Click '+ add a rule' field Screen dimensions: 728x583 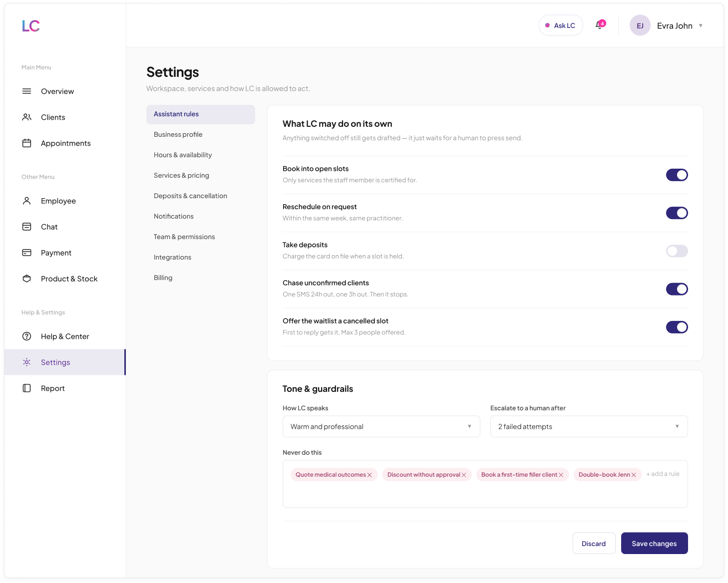[x=663, y=474]
